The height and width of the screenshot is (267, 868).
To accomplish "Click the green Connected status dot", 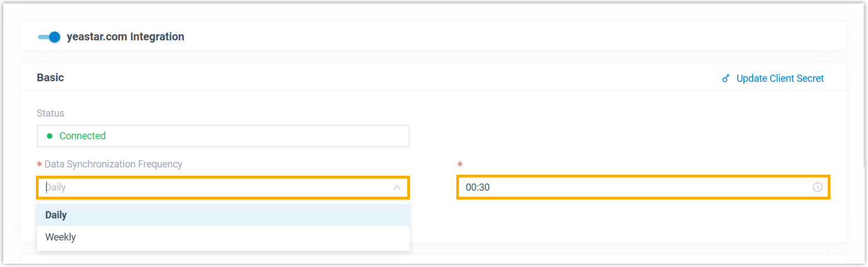I will 50,136.
